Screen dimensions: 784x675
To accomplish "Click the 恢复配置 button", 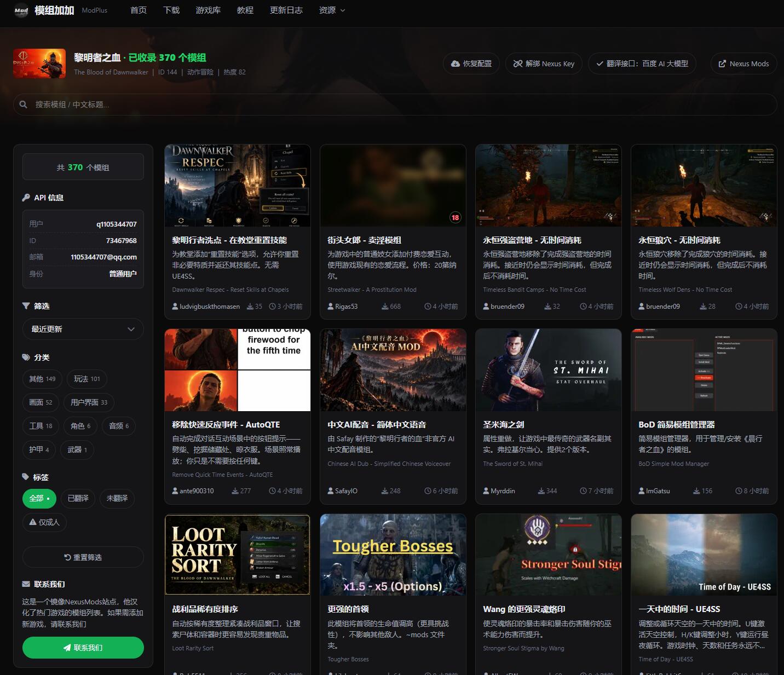I will [471, 64].
